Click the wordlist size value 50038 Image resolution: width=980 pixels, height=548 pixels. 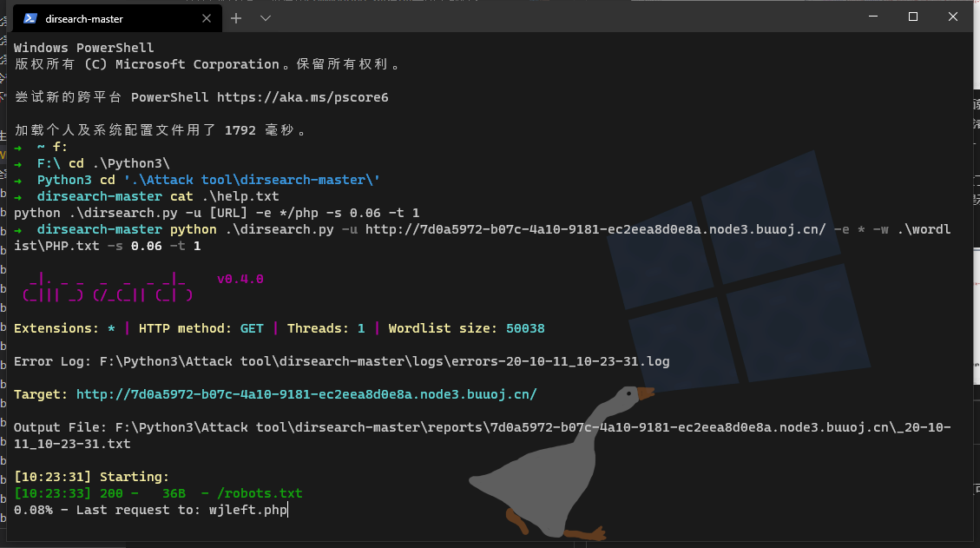pyautogui.click(x=526, y=327)
